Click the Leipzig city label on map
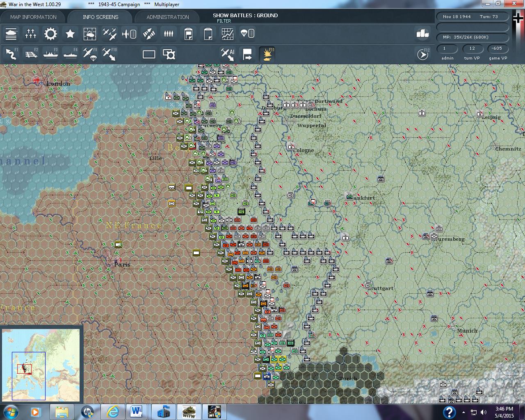 [x=491, y=117]
